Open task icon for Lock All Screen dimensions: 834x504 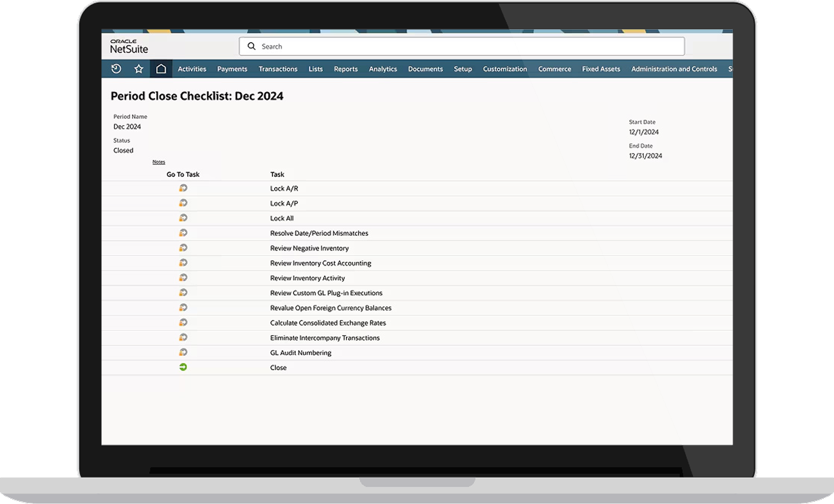(x=183, y=218)
